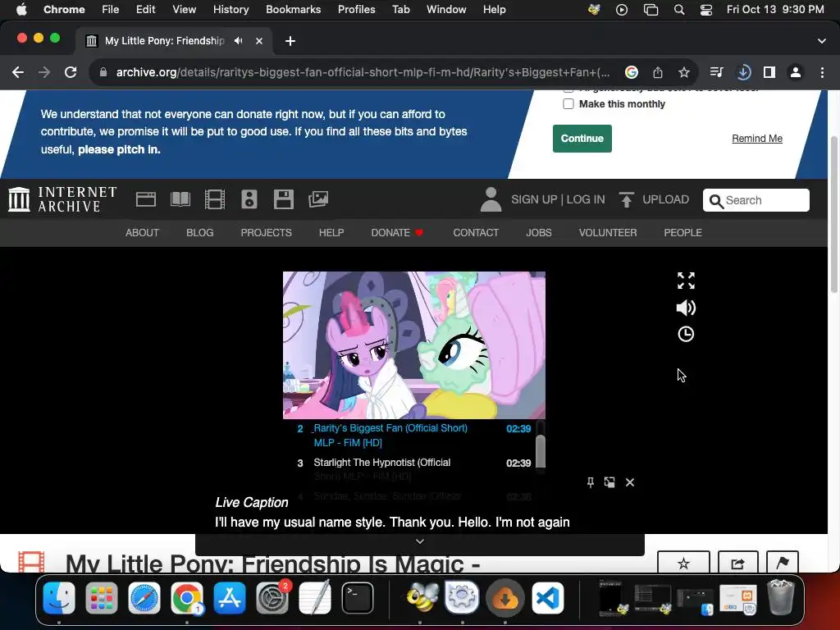This screenshot has width=840, height=630.
Task: Go back to previous page
Action: (18, 72)
